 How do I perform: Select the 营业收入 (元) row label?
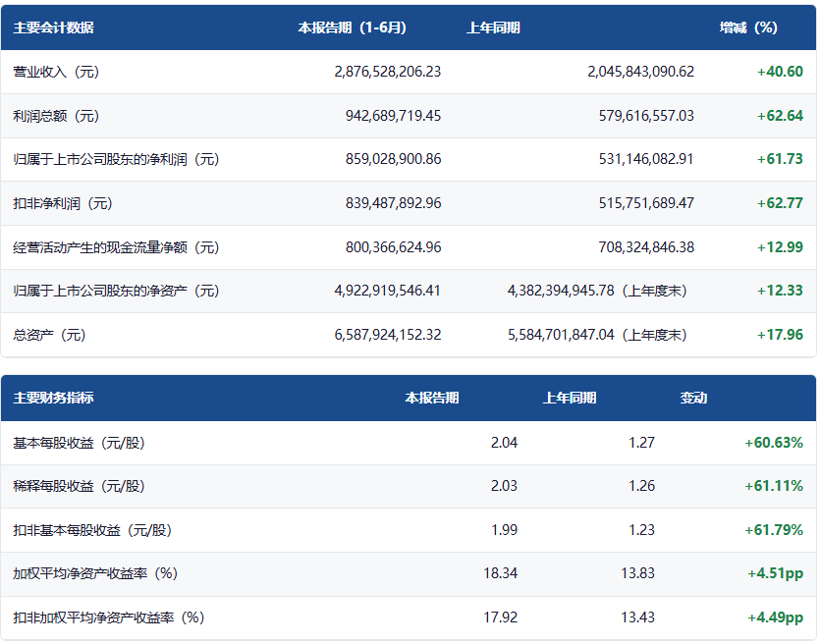point(56,72)
